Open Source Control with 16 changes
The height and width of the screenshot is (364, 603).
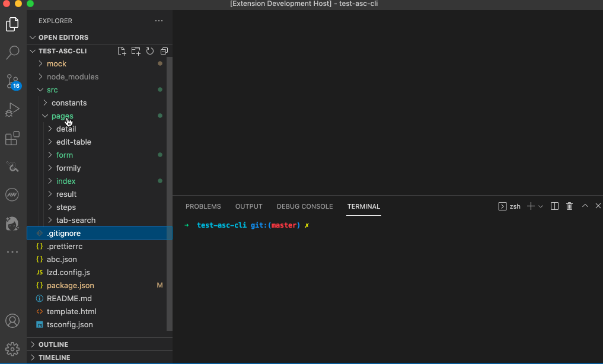(12, 81)
